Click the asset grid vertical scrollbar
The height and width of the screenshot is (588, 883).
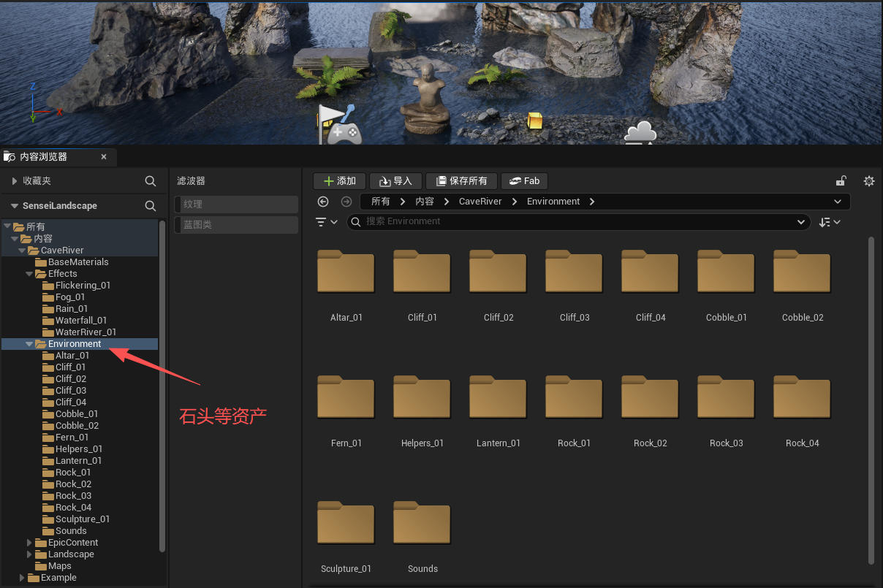871,400
